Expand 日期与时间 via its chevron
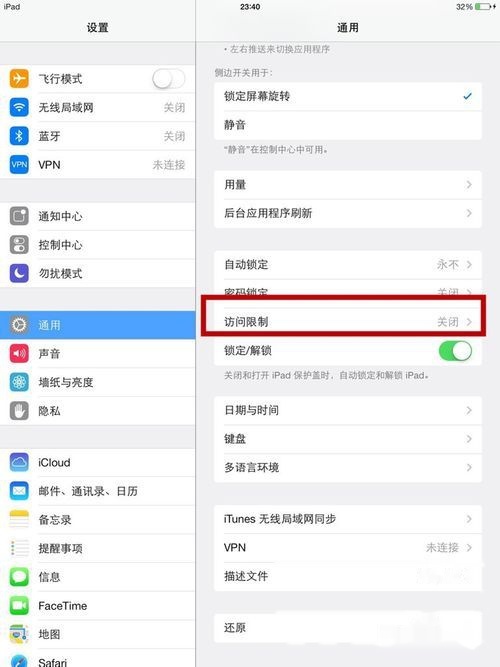The image size is (500, 667). coord(469,410)
